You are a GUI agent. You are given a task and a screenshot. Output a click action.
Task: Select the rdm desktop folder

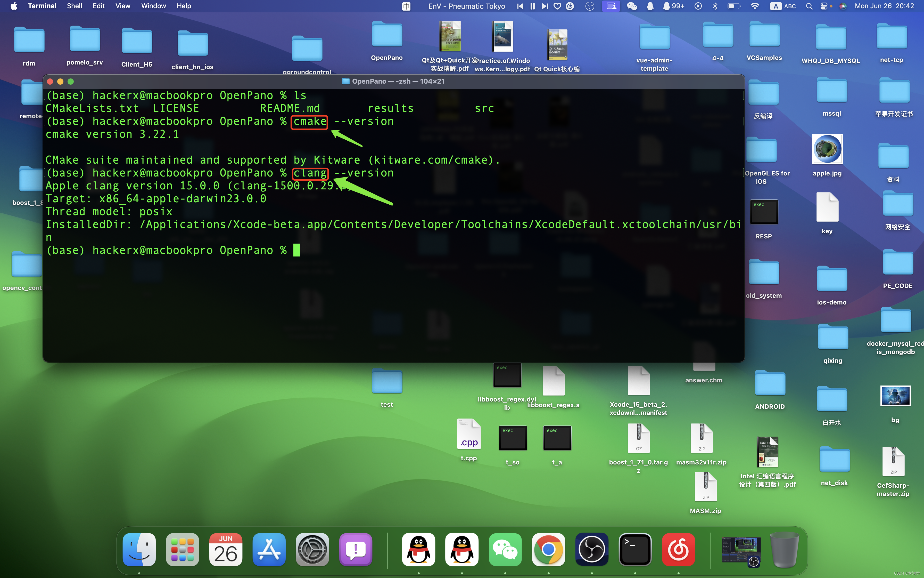tap(29, 46)
